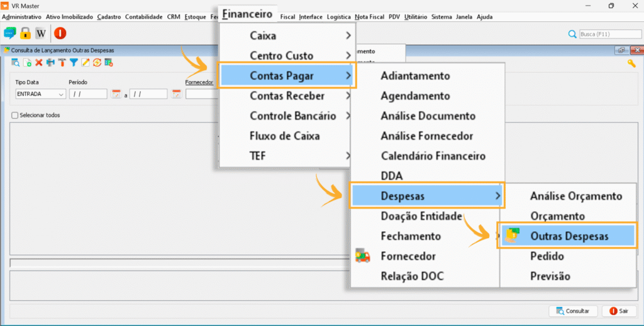Click the pencil edit icon
This screenshot has height=326, width=644.
click(x=86, y=63)
